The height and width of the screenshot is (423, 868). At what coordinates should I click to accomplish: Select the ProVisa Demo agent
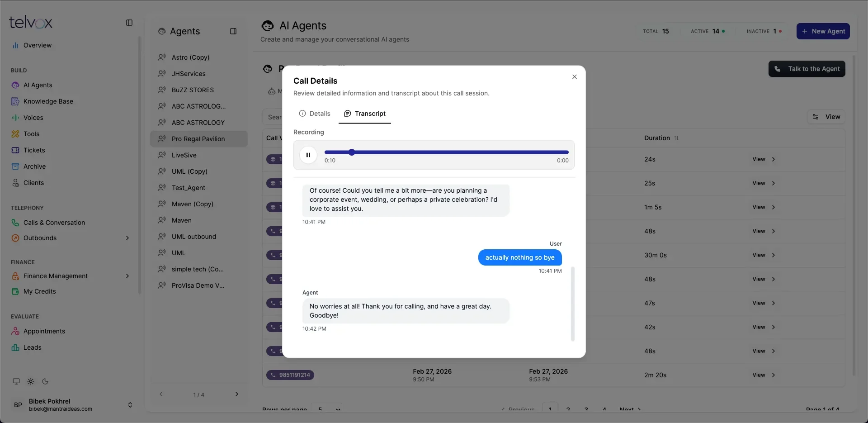[199, 285]
